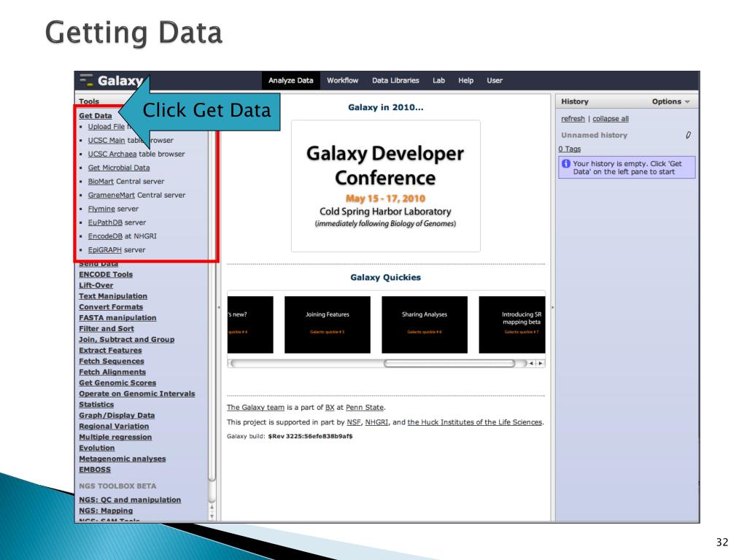The width and height of the screenshot is (747, 560).
Task: Expand NGS: QC and manipulation section
Action: coord(130,500)
